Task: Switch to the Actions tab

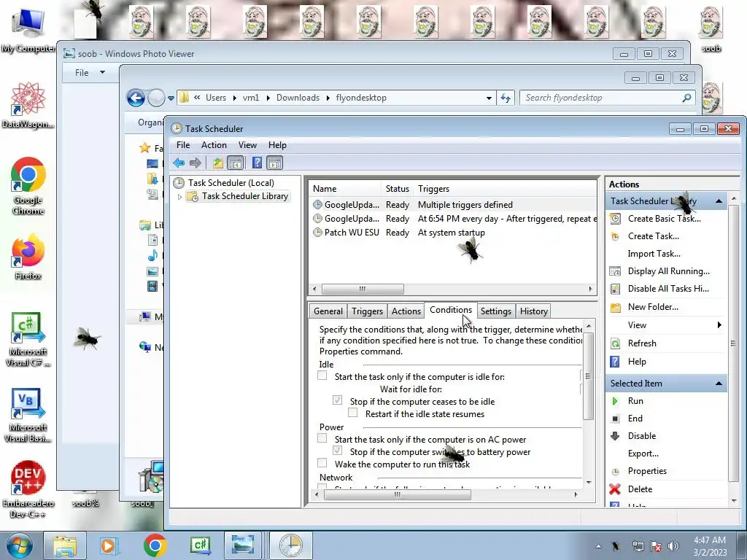Action: click(406, 311)
